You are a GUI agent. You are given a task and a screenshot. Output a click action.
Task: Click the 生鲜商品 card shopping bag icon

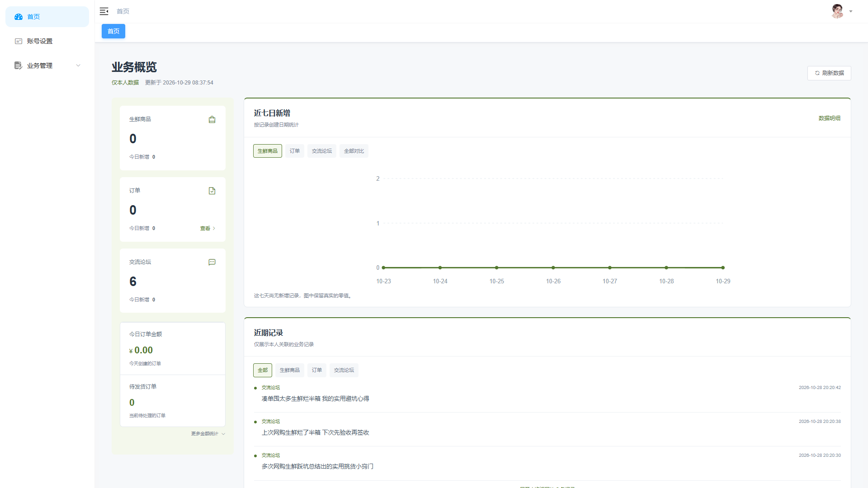(x=212, y=119)
